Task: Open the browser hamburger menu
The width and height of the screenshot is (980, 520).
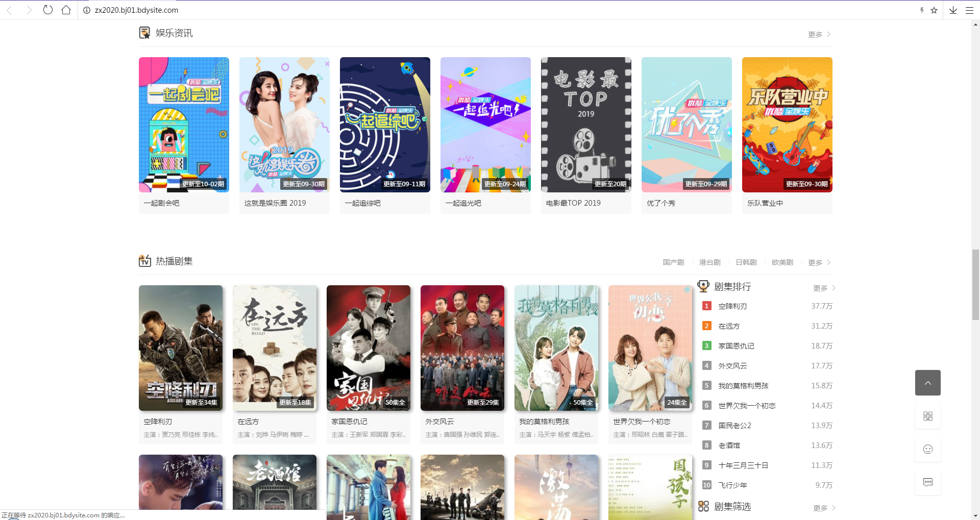Action: click(x=969, y=10)
